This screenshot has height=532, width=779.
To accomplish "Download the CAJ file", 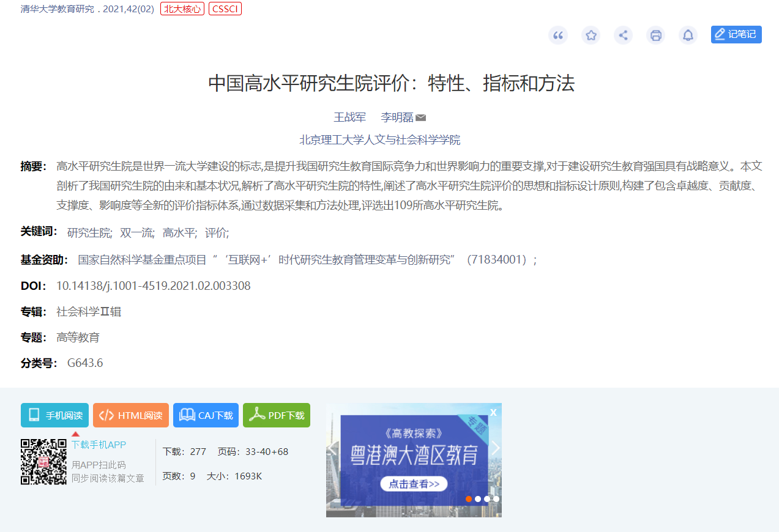I will 206,415.
